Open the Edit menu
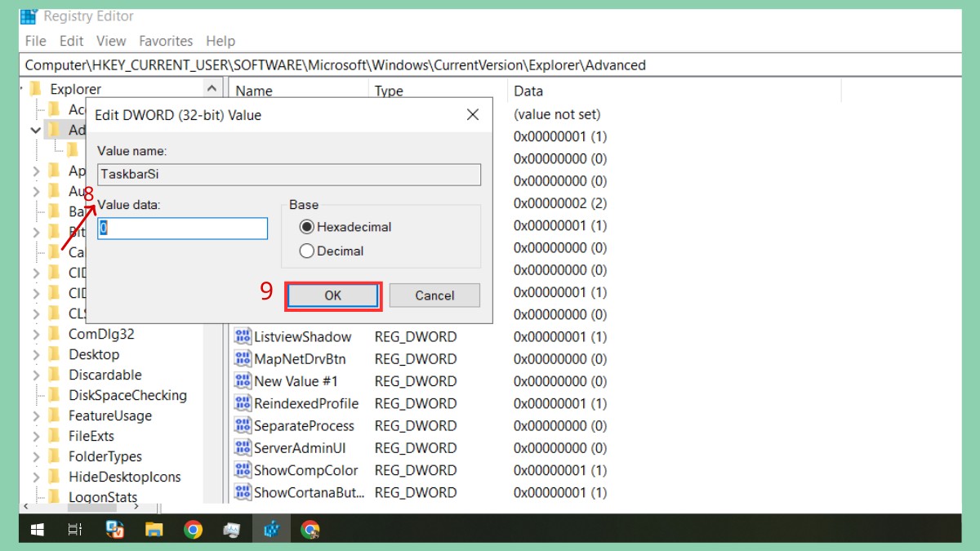Screen dimensions: 980x551 (71, 41)
